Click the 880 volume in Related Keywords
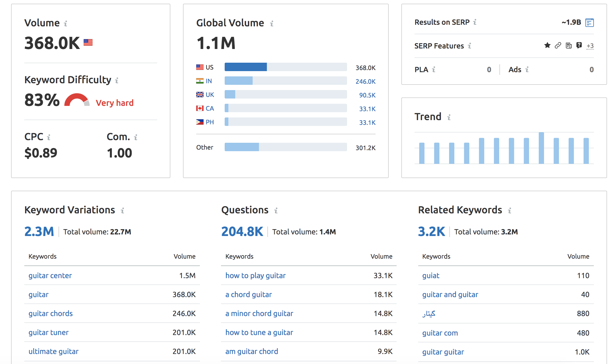Image resolution: width=616 pixels, height=364 pixels. [583, 313]
